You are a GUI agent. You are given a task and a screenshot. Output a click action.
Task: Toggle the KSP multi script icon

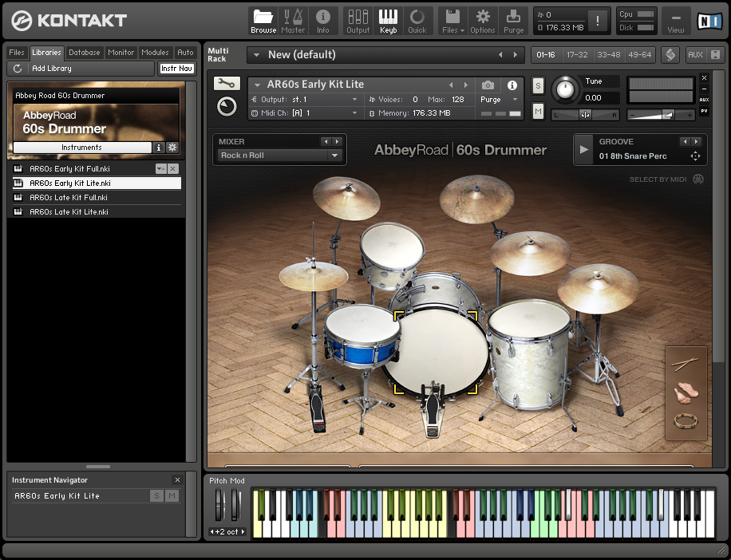670,55
